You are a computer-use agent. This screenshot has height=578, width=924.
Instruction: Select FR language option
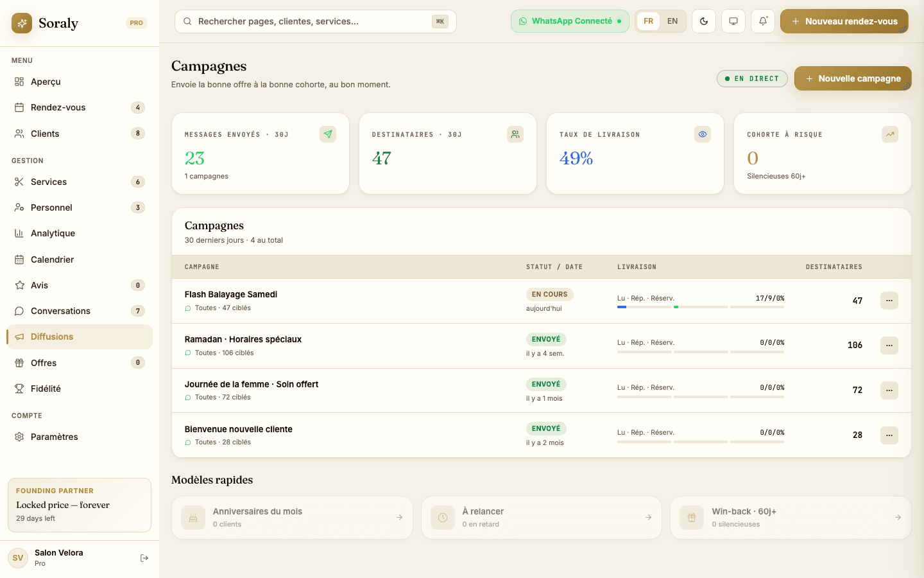pyautogui.click(x=649, y=21)
